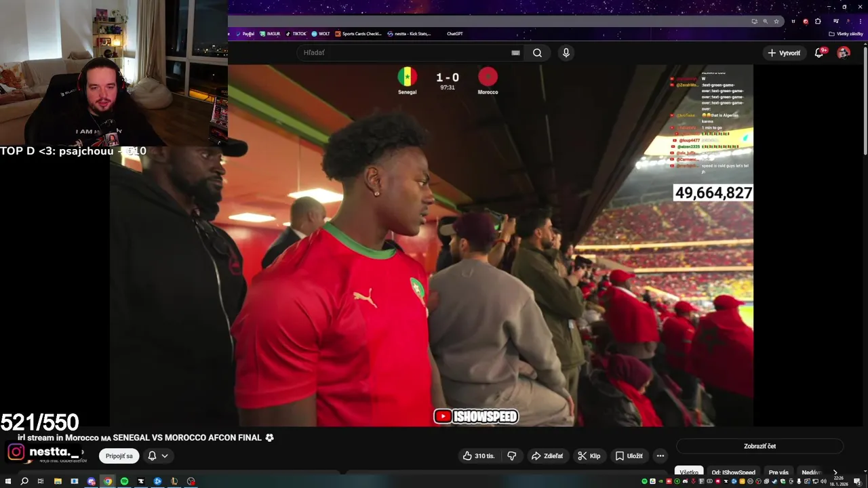Open the Windows Start menu
This screenshot has width=868, height=488.
coord(8,481)
